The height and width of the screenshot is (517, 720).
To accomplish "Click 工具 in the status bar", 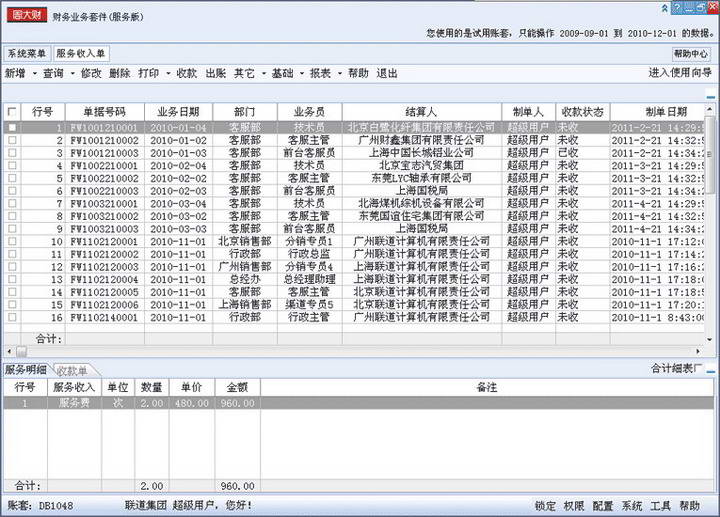I will click(660, 506).
